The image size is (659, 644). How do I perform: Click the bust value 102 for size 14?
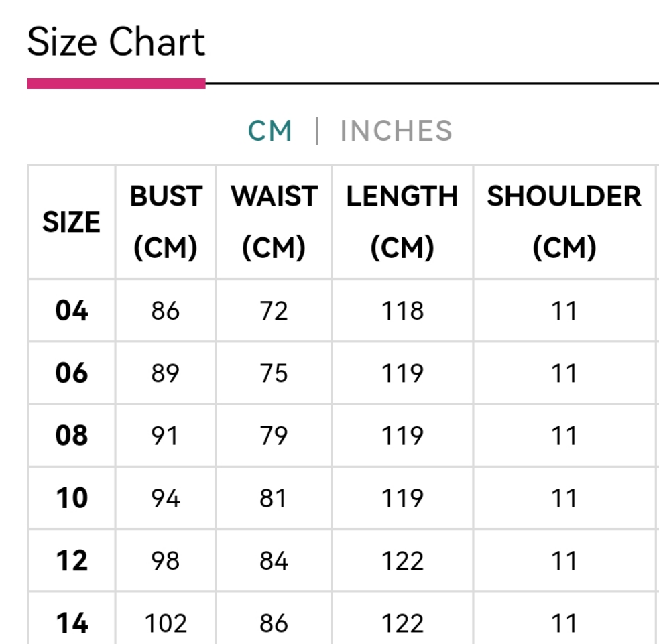166,623
